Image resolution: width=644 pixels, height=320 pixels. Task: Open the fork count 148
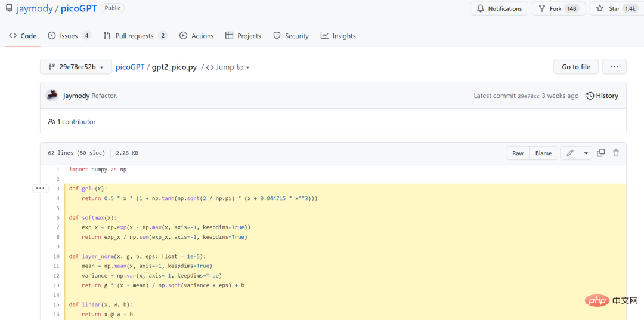click(x=571, y=8)
